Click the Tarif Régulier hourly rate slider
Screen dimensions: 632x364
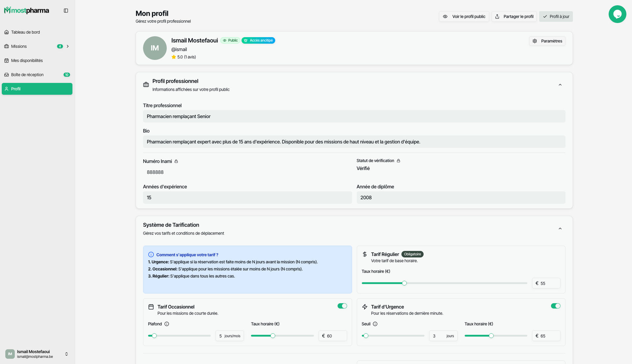pyautogui.click(x=404, y=283)
